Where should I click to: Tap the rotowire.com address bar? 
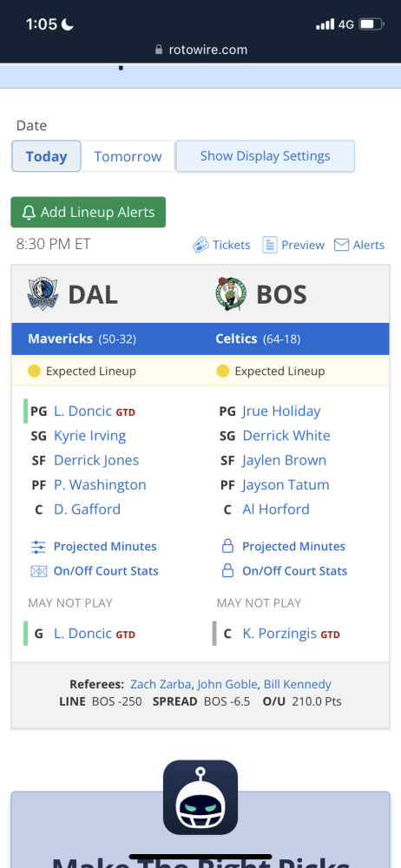point(200,49)
